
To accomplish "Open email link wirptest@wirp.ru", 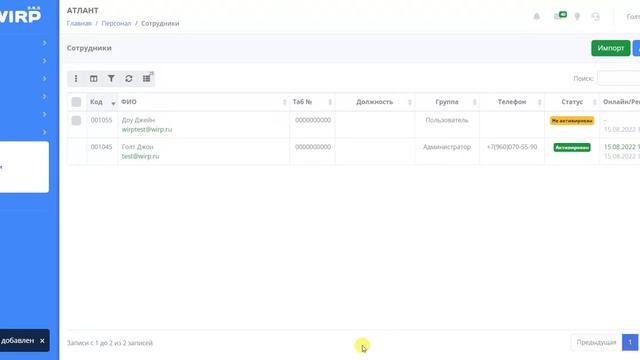I will 147,129.
